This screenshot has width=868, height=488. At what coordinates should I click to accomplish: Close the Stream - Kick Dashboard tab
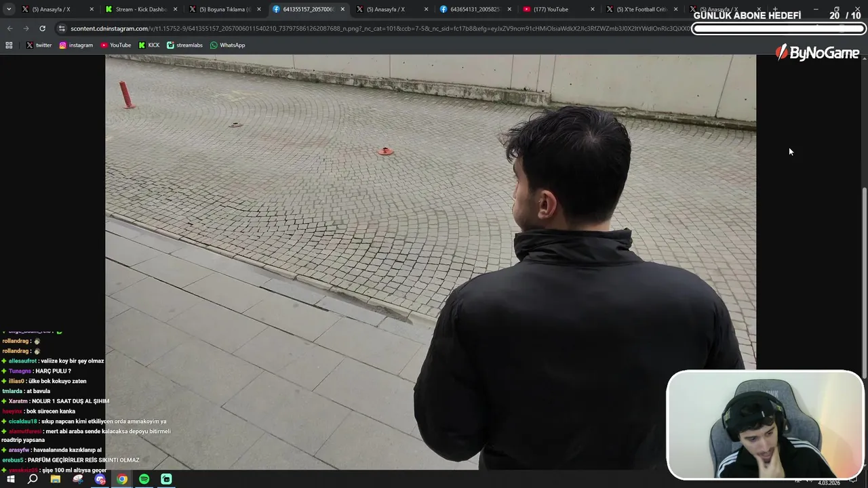point(175,9)
